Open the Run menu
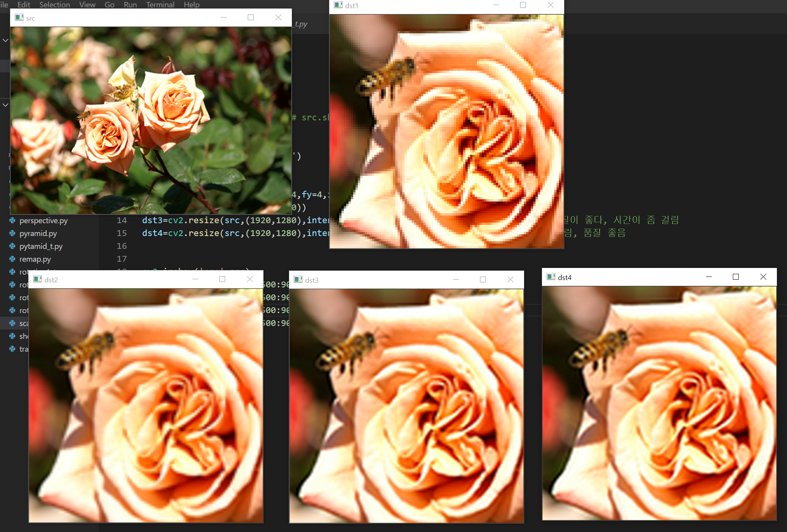Viewport: 787px width, 532px height. pos(130,5)
